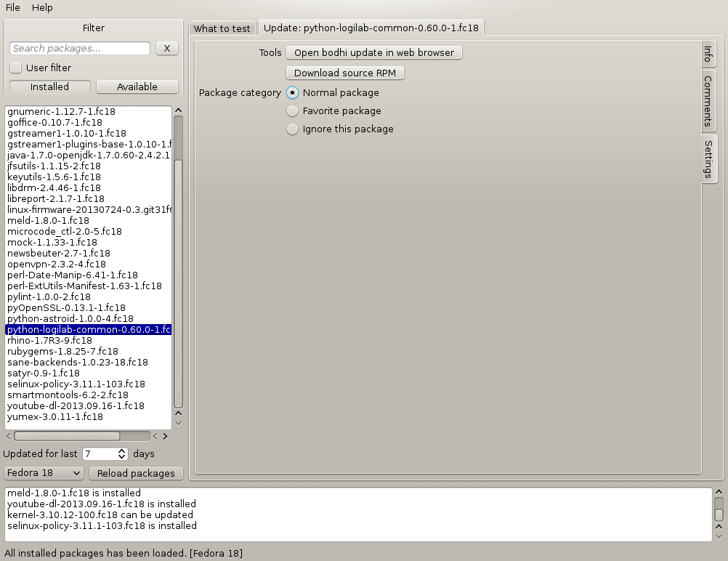Select gstreamer1-plugins-base package row

point(88,145)
